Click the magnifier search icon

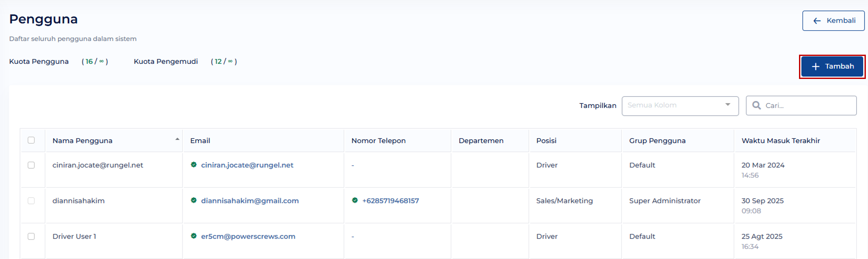(x=756, y=105)
